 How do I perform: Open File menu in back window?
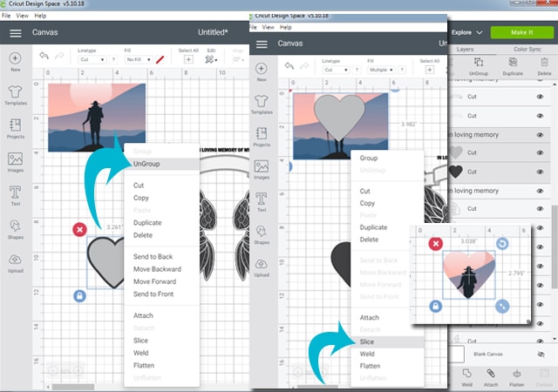(6, 16)
